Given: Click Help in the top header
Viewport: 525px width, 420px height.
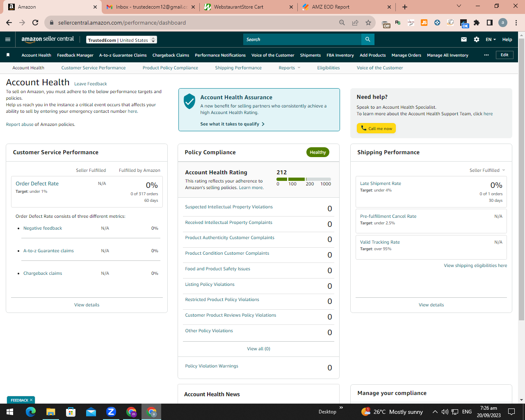Looking at the screenshot, I should point(507,39).
